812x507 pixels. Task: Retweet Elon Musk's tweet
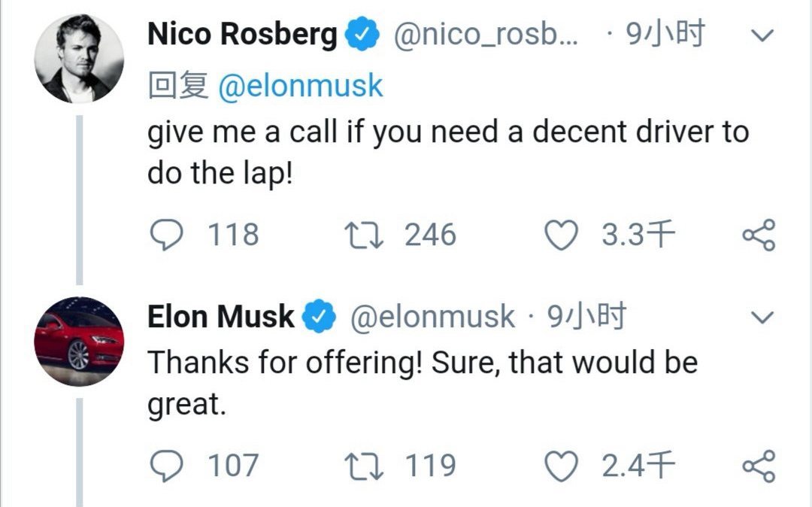tap(365, 466)
